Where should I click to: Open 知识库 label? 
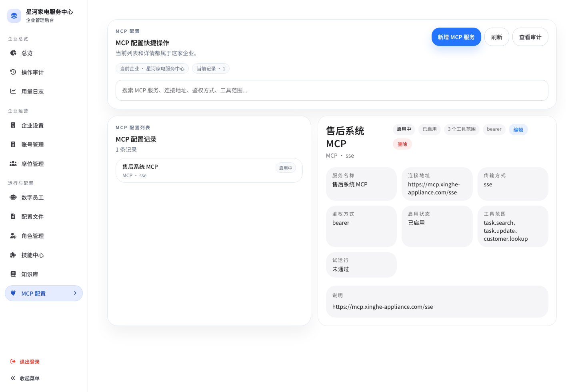click(30, 274)
